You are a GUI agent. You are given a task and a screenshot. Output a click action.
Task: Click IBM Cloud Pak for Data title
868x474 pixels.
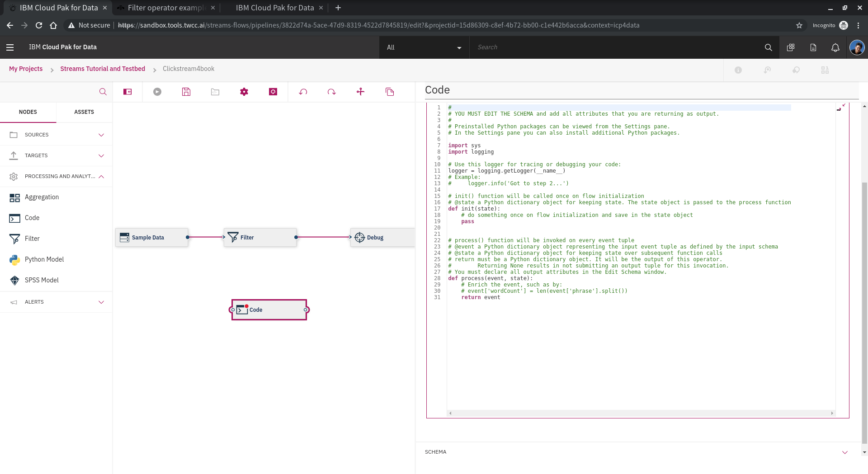pos(63,47)
